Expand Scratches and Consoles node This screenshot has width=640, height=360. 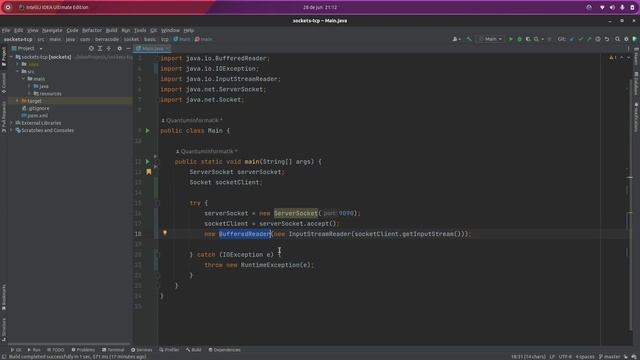12,130
